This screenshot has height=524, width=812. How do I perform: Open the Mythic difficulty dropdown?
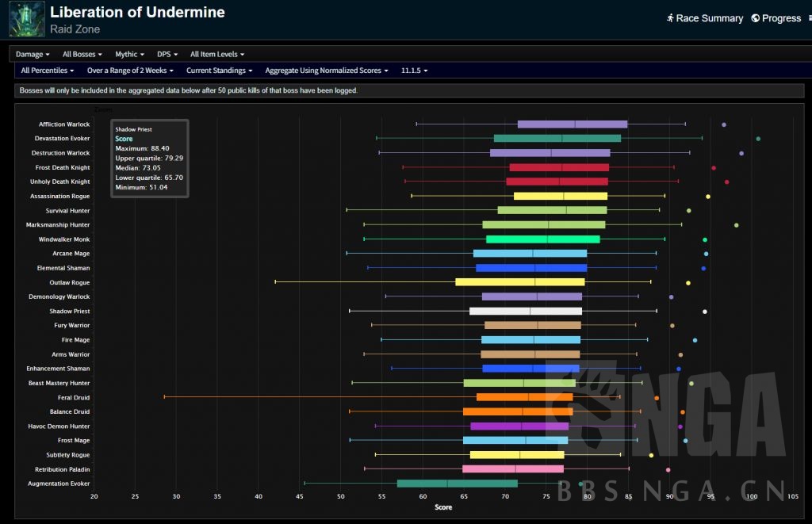[x=129, y=55]
